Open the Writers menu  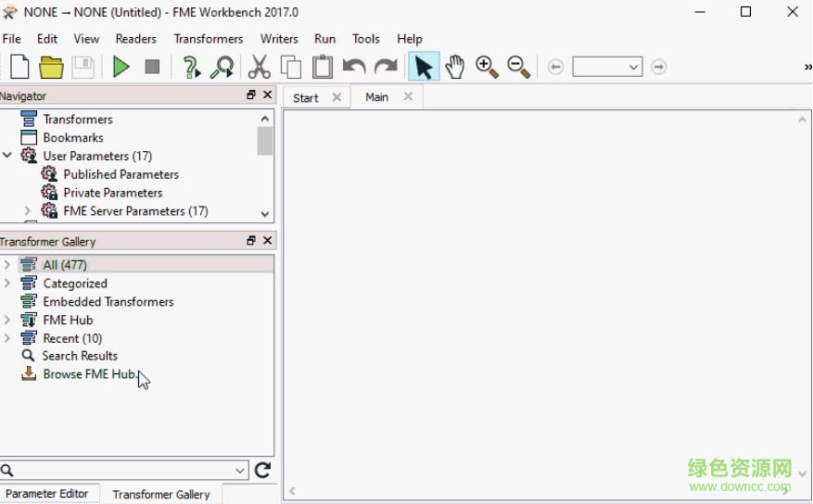(x=279, y=39)
